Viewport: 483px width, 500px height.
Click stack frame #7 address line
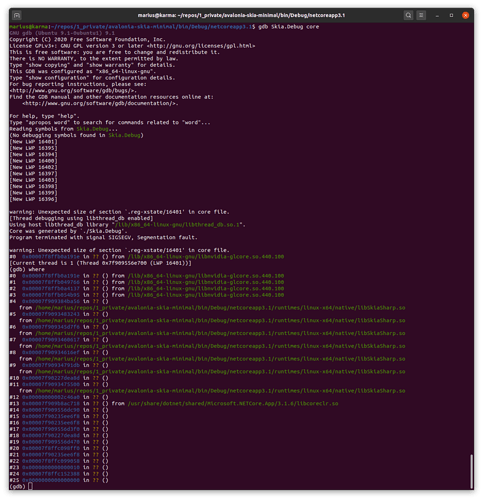pyautogui.click(x=59, y=340)
